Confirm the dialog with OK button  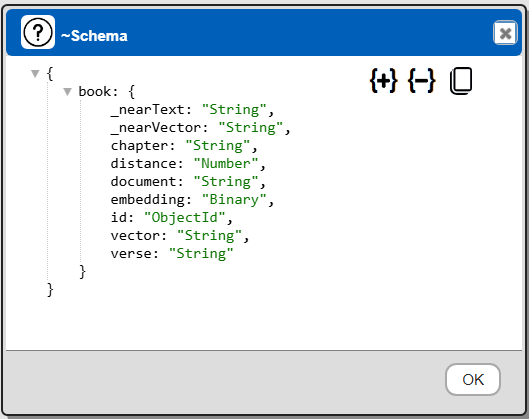(473, 380)
